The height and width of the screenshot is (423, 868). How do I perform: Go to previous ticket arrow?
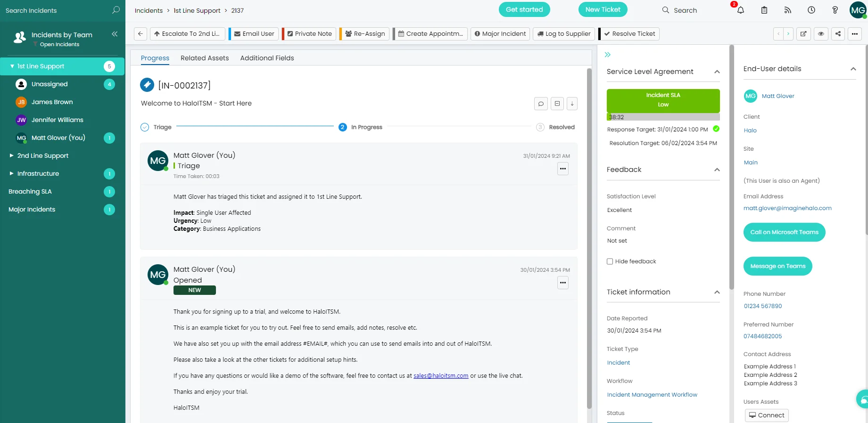point(778,34)
